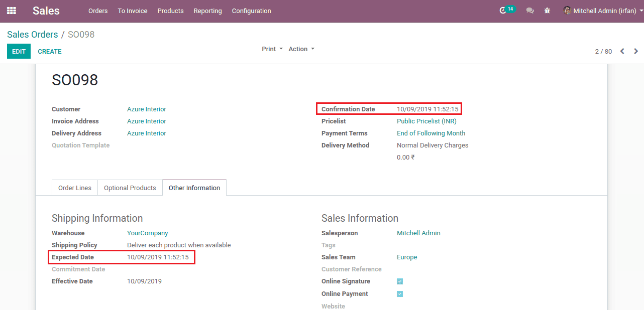Open the To Invoice menu
This screenshot has height=310, width=644.
[133, 11]
